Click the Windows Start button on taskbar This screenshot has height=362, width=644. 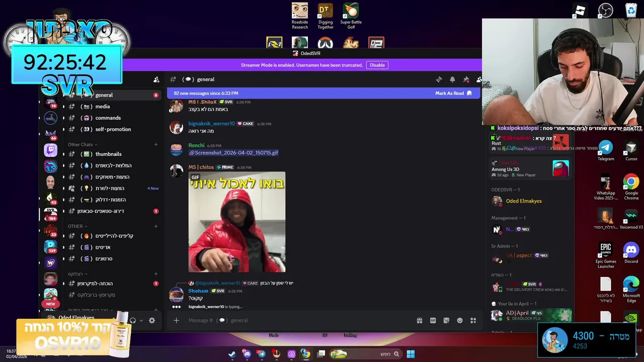[411, 354]
